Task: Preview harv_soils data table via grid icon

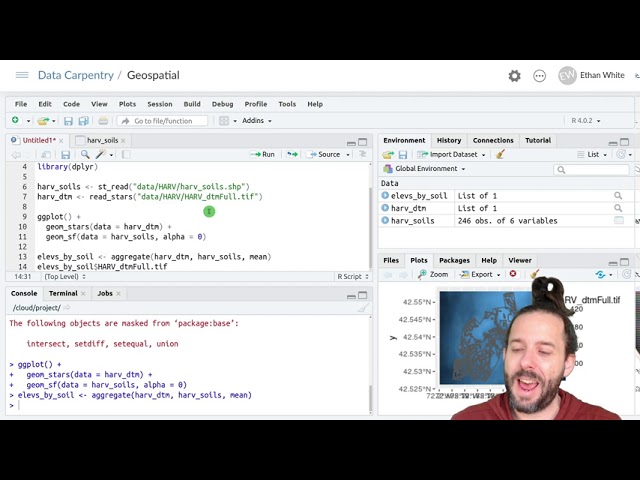Action: point(618,221)
